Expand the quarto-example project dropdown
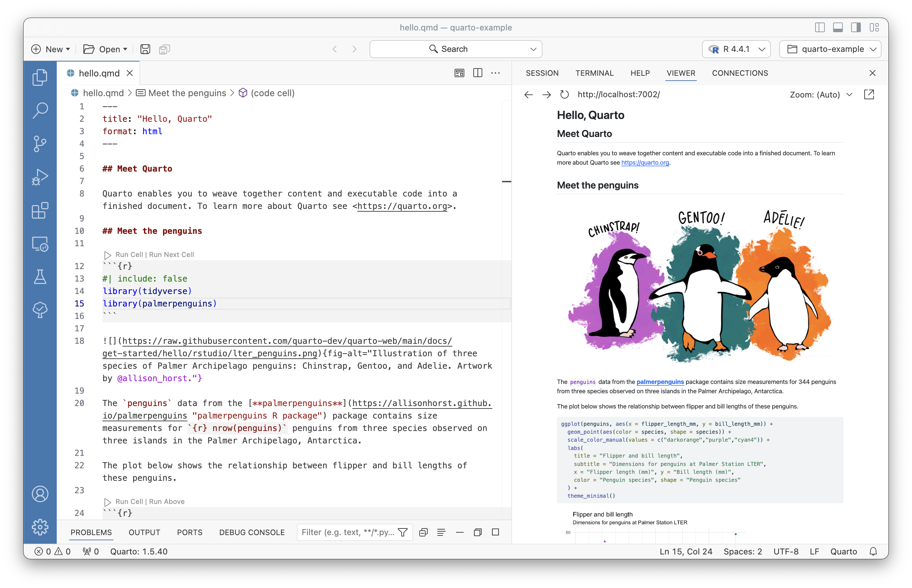This screenshot has width=912, height=588. tap(830, 49)
